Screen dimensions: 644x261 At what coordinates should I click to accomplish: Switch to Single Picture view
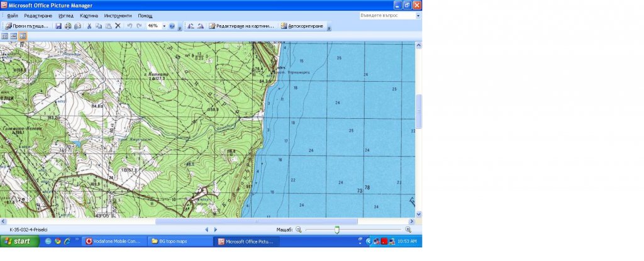point(22,36)
